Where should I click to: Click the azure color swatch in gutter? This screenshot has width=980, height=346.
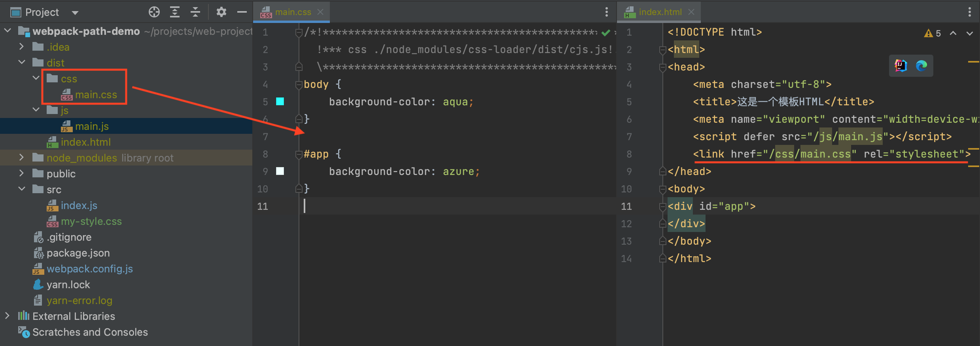point(280,171)
